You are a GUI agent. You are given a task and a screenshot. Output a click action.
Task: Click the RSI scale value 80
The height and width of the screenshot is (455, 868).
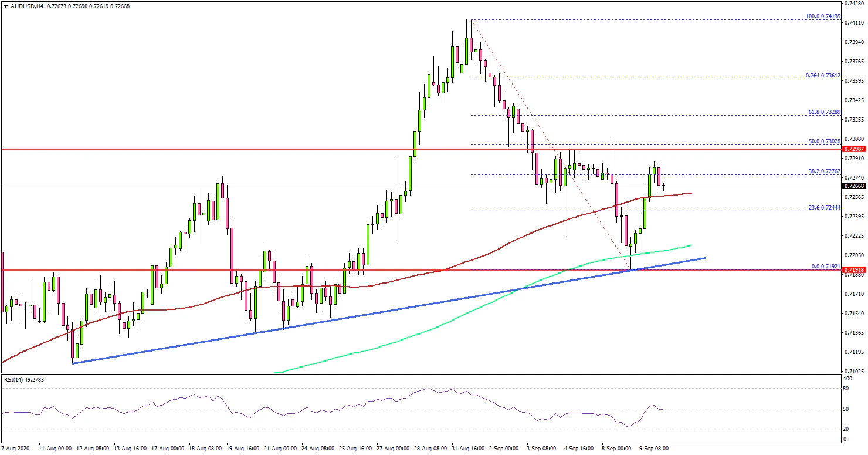click(845, 388)
